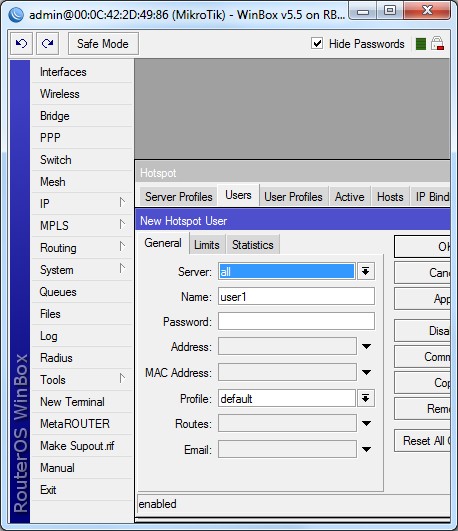Expand the Tools submenu
Screen dimensions: 458x531
[82, 380]
